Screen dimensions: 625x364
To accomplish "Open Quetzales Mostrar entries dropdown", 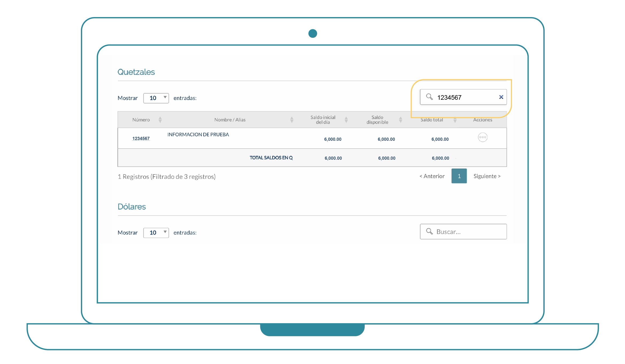I will [156, 98].
